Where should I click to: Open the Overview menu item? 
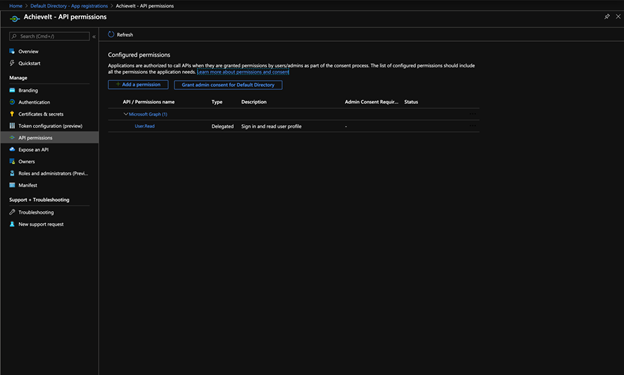[x=28, y=51]
